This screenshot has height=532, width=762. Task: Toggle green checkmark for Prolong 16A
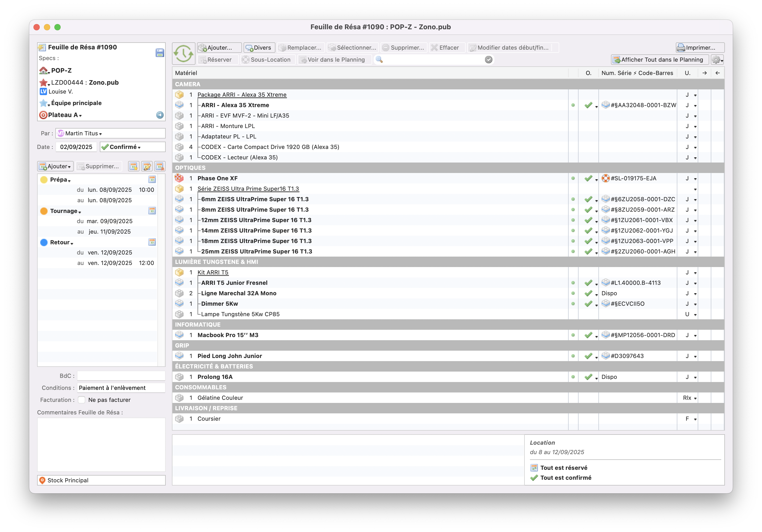pos(588,377)
